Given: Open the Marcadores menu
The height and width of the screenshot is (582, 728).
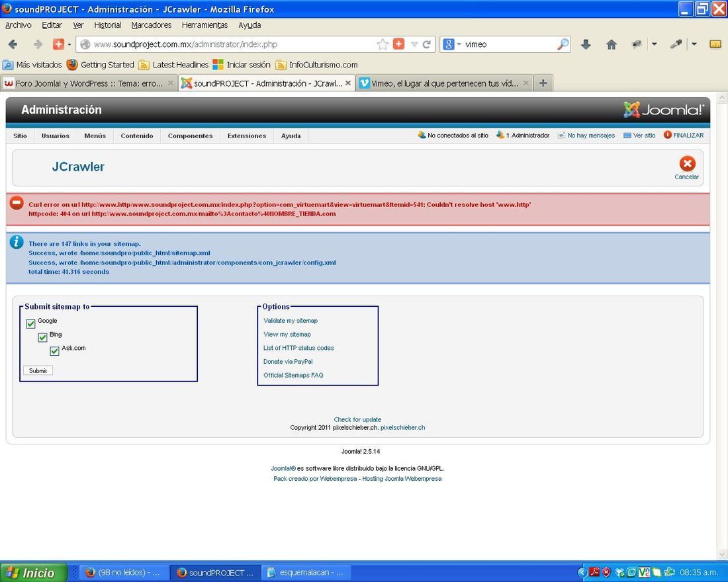Looking at the screenshot, I should [x=151, y=25].
